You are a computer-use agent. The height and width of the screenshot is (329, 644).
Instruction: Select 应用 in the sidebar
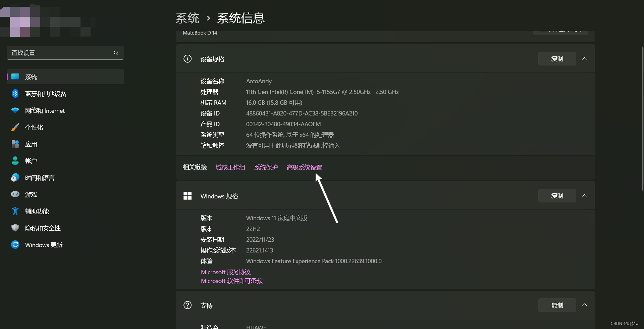tap(65, 144)
